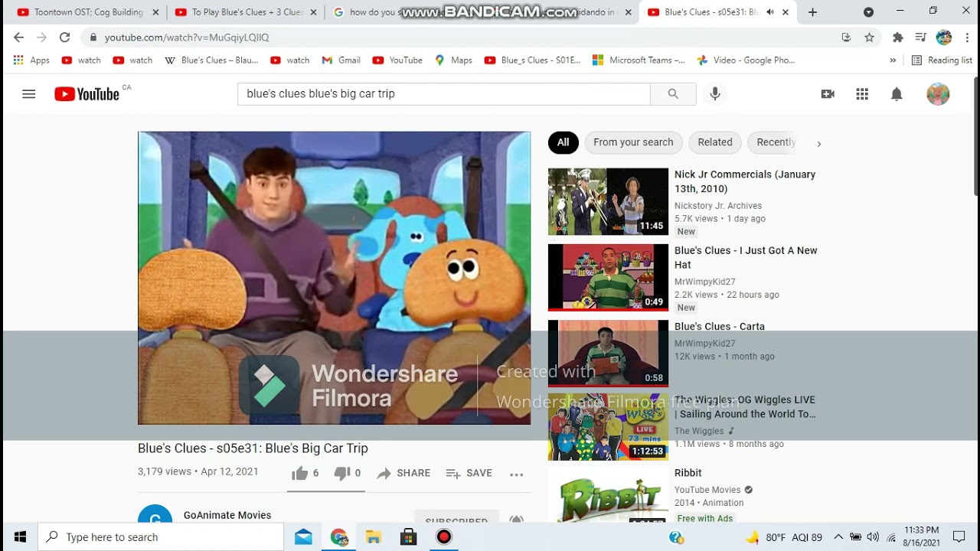Open Microsoft Teams bookmark
The height and width of the screenshot is (551, 980).
(x=639, y=60)
